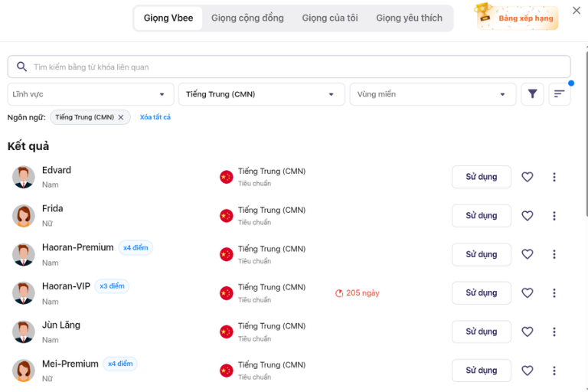Open the Tiếng Trung (CMN) language dropdown
The width and height of the screenshot is (588, 392).
[x=261, y=94]
